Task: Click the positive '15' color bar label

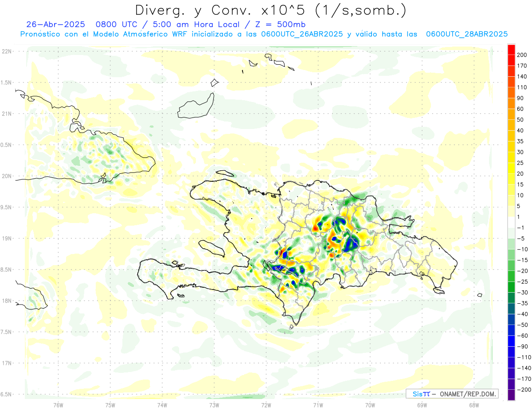Action: click(x=520, y=184)
